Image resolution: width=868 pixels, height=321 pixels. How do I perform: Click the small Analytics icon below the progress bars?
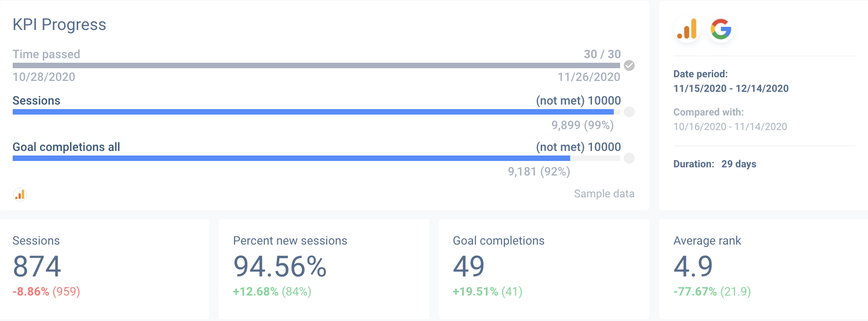[x=20, y=194]
